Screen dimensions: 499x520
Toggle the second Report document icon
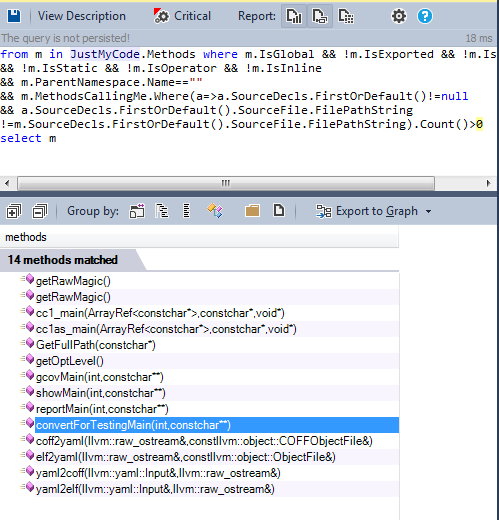[320, 16]
